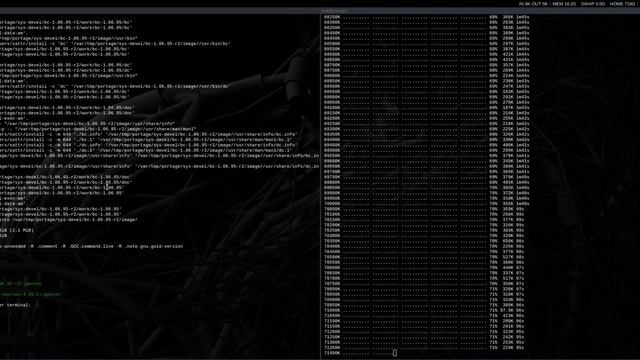Viewport: 640px width, 360px height.
Task: Click the IN 8K OUT 5K network indicator
Action: tap(533, 4)
